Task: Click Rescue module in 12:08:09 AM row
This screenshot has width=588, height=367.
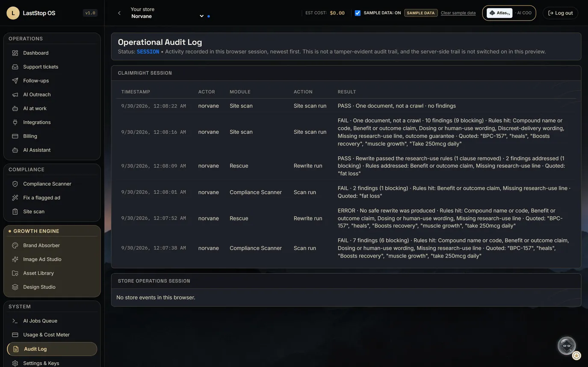Action: [239, 166]
